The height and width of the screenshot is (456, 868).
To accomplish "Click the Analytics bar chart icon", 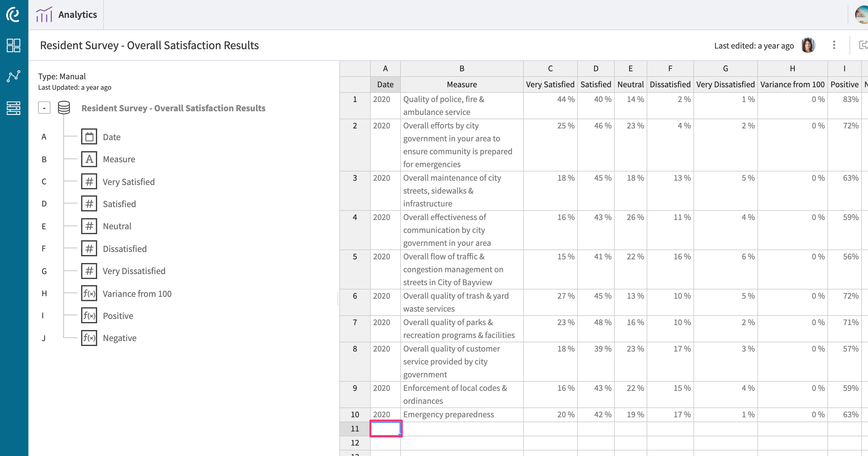I will 44,14.
